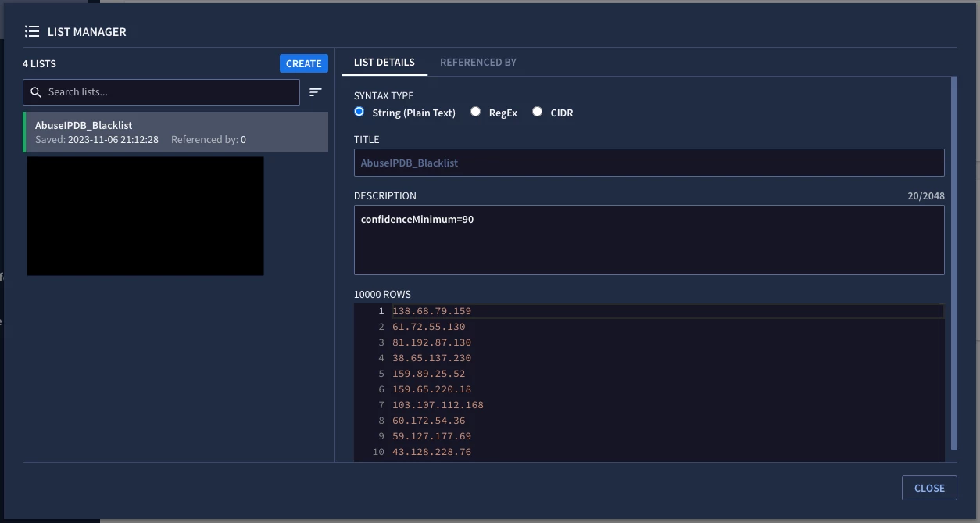This screenshot has height=523, width=980.
Task: Click row 4 IP 38.65.137.230
Action: [432, 358]
